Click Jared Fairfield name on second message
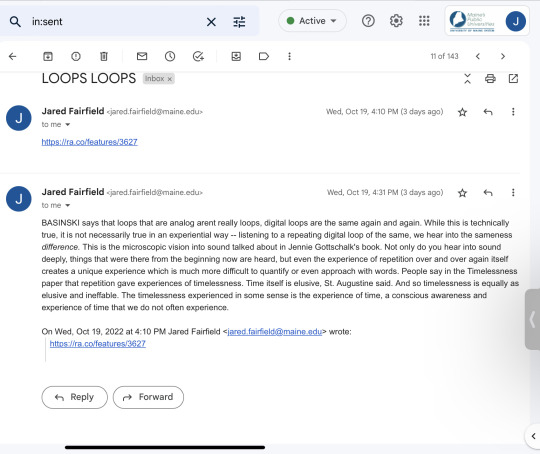This screenshot has width=540, height=454. click(73, 192)
